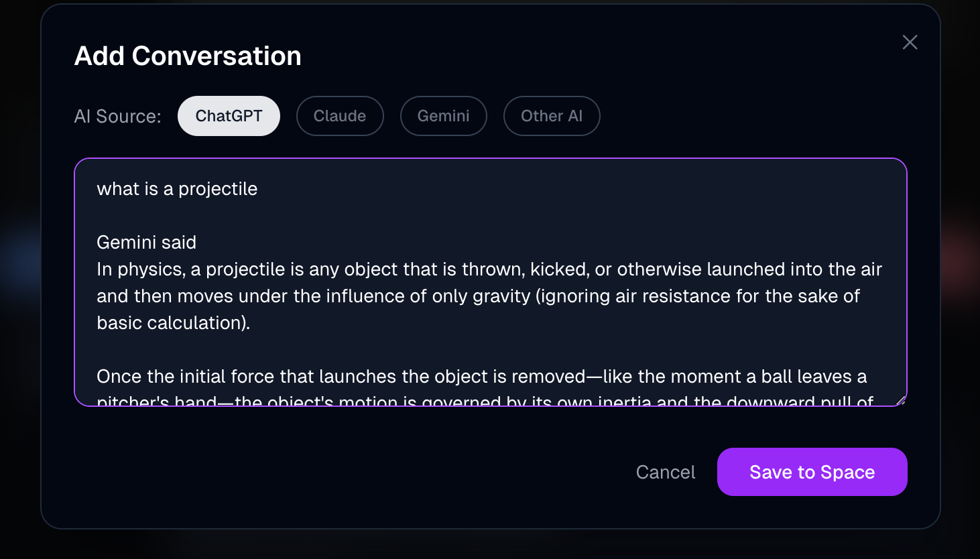The image size is (980, 559).
Task: Choose Claude as the AI source
Action: [x=340, y=116]
